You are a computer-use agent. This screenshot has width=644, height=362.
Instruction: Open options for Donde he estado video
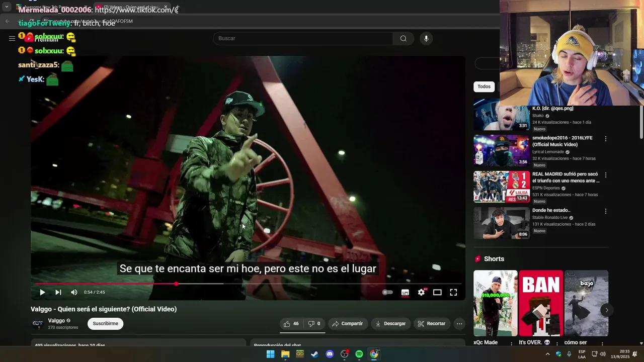point(605,211)
